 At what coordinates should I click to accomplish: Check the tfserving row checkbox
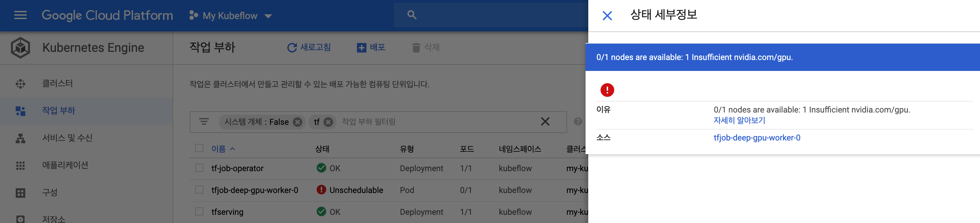[x=199, y=212]
